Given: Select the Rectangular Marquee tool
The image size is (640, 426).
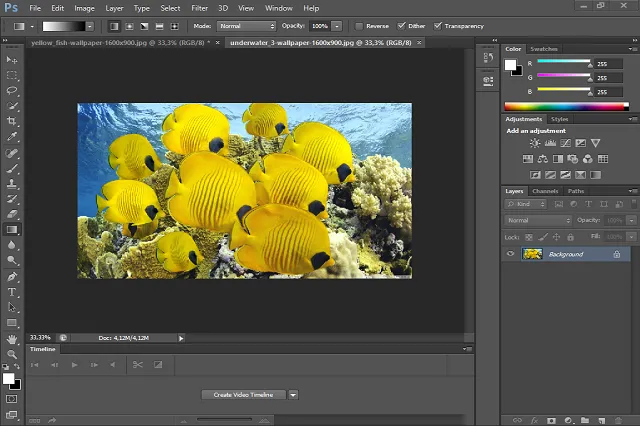Looking at the screenshot, I should (x=11, y=75).
